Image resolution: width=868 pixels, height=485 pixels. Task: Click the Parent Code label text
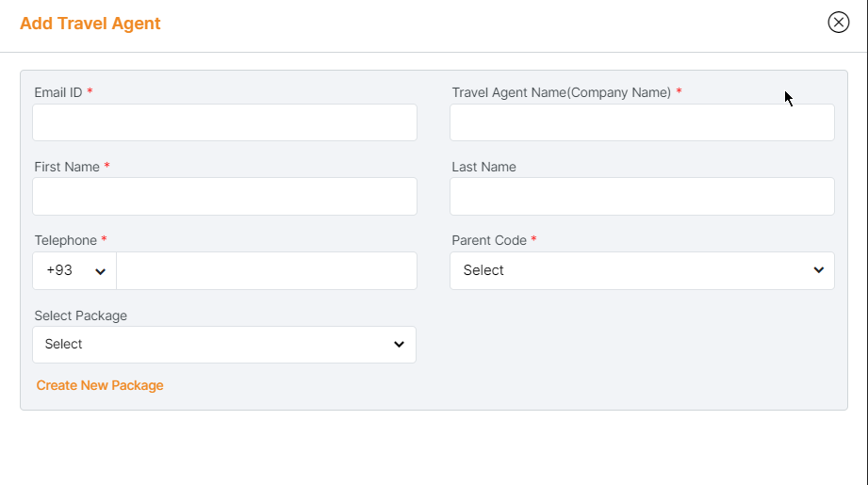[x=488, y=240]
